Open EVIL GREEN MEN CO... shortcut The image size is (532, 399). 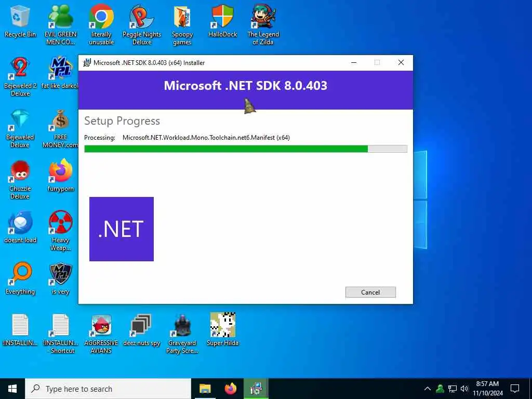pyautogui.click(x=60, y=25)
